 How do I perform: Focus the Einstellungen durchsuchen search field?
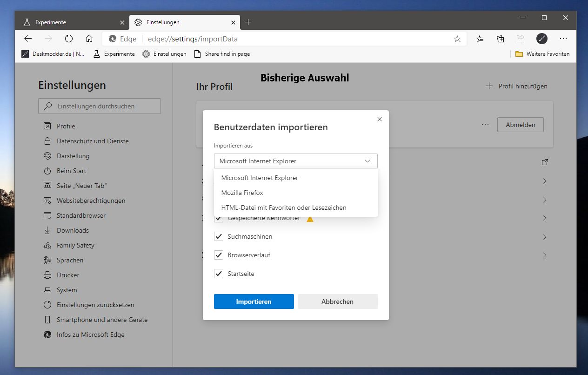tap(100, 106)
